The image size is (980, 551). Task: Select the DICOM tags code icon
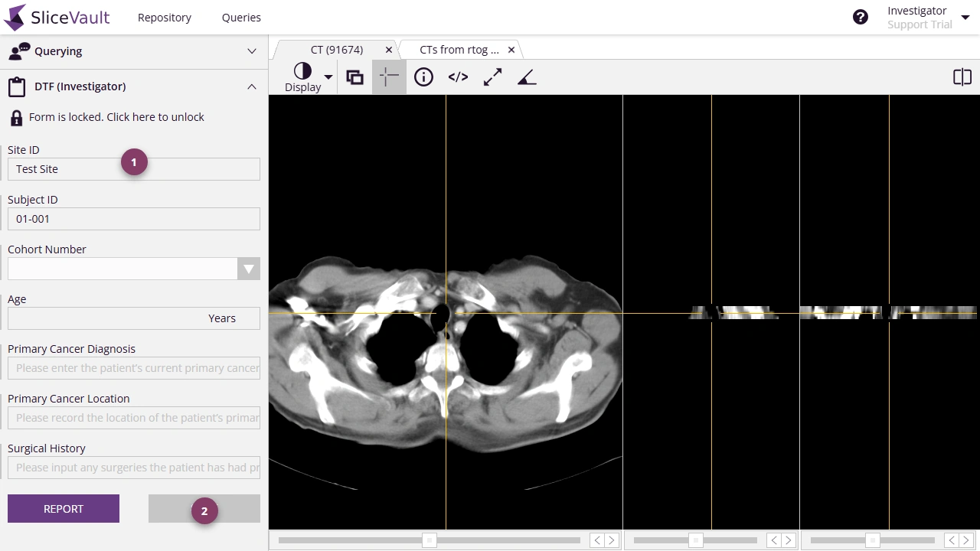[x=458, y=77]
